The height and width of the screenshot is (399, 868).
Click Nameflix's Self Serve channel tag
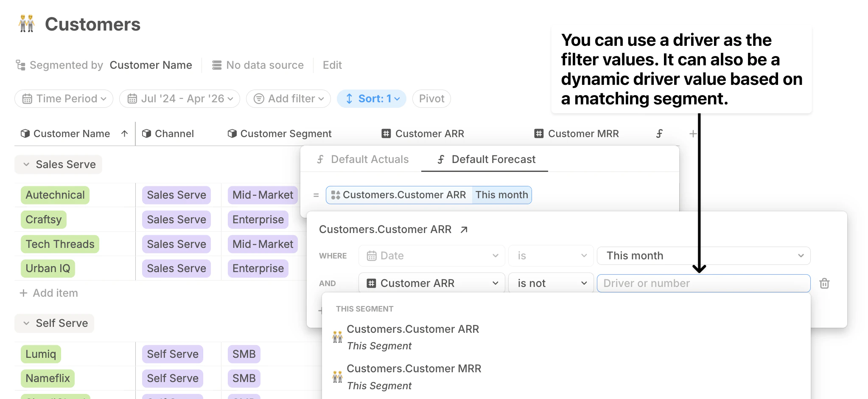click(173, 378)
